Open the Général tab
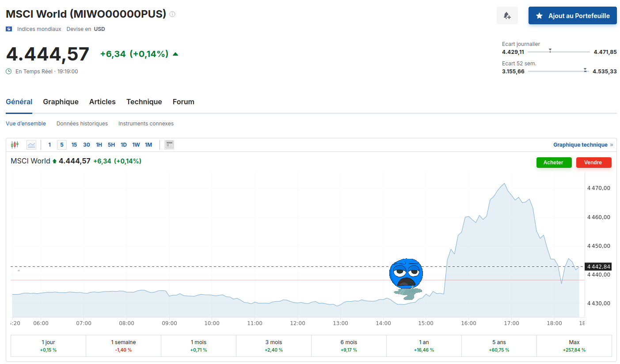The width and height of the screenshot is (620, 364). point(19,102)
